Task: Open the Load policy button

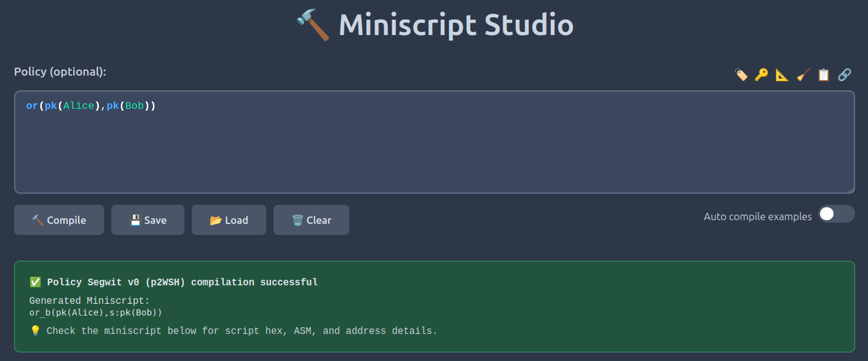Action: pyautogui.click(x=229, y=220)
